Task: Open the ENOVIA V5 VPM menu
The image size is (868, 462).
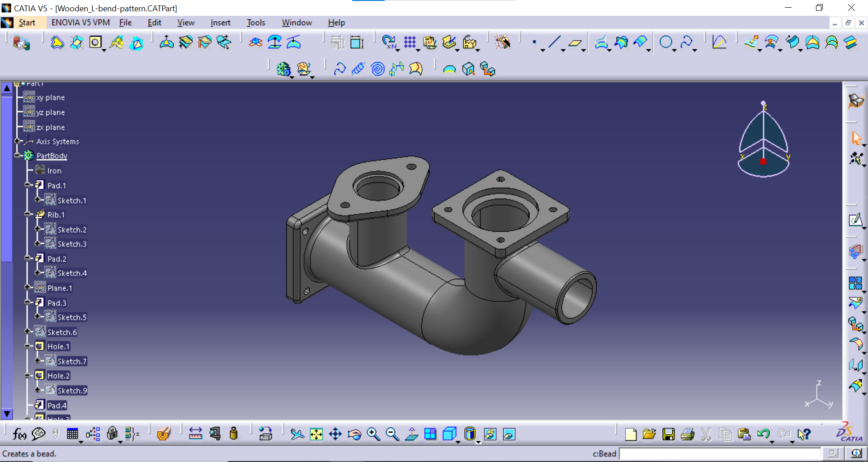Action: [80, 23]
